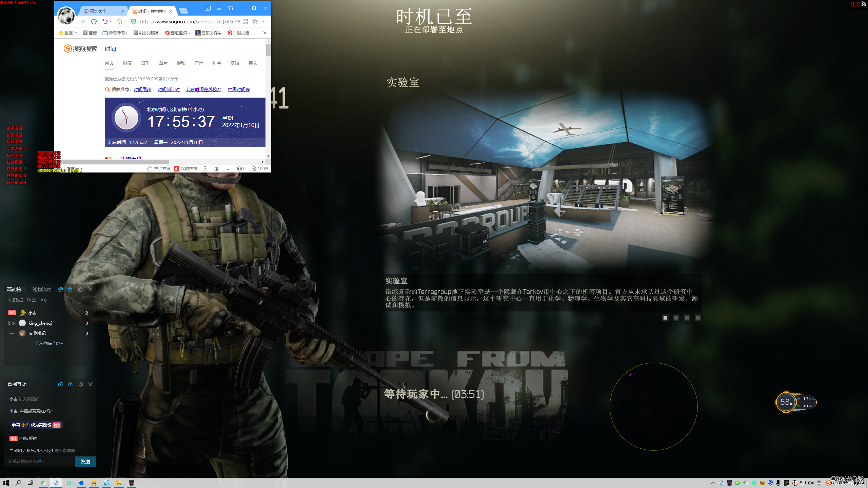Open Windows taskbar search
This screenshot has height=488, width=868.
pyautogui.click(x=18, y=483)
